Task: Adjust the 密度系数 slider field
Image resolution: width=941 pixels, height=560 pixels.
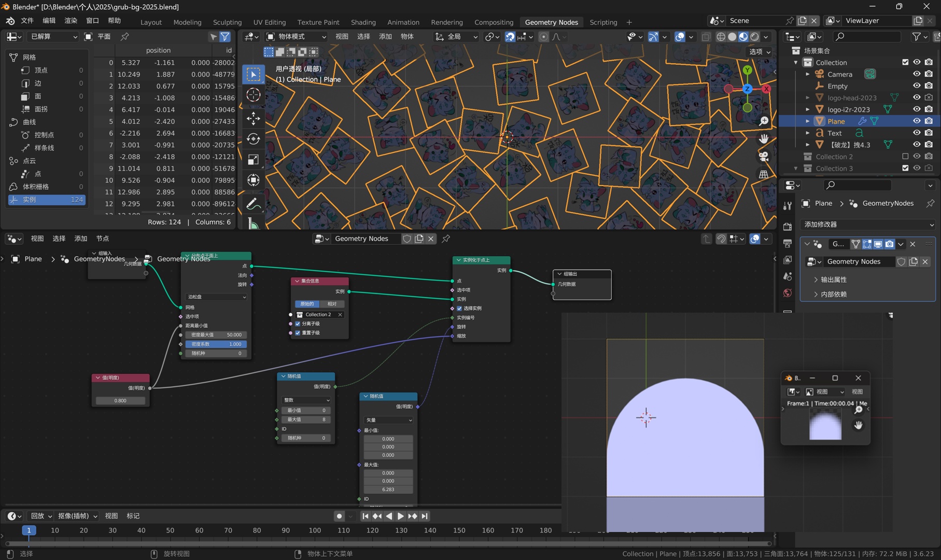Action: [216, 344]
